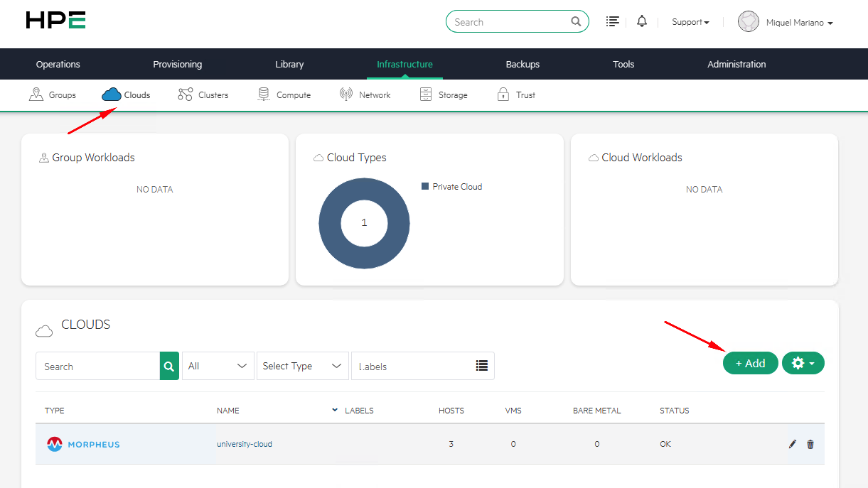Click the TYPE column header
Image resolution: width=868 pixels, height=488 pixels.
click(x=55, y=411)
